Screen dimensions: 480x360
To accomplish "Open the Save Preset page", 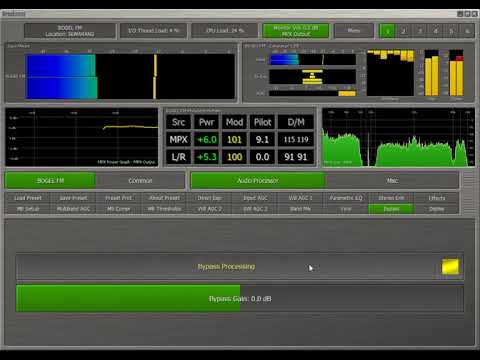I will [x=73, y=198].
